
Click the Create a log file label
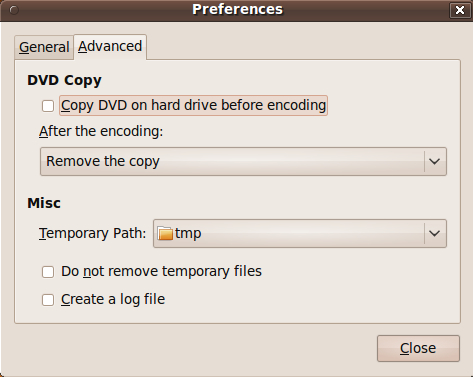[x=113, y=299]
